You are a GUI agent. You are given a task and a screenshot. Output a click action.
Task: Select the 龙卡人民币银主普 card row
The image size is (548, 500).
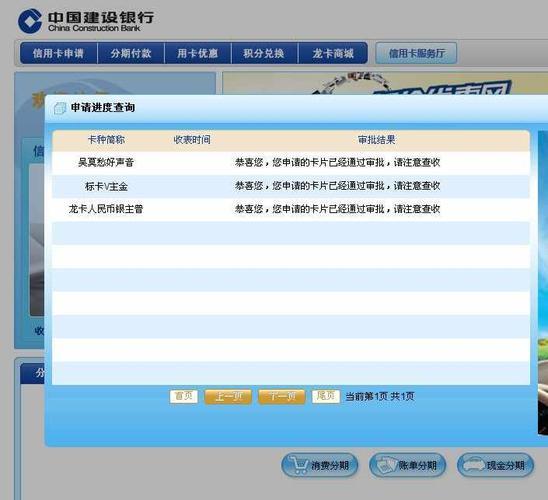click(x=291, y=209)
